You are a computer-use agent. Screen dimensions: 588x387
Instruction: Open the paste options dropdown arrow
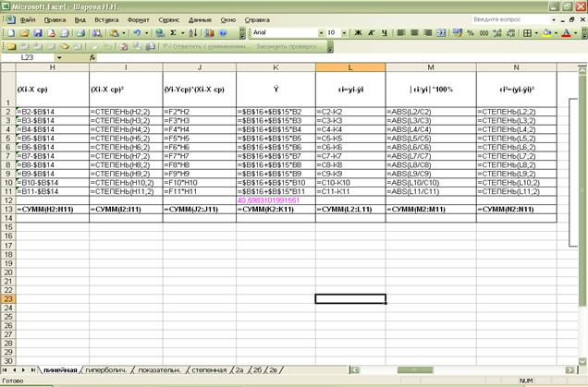[x=123, y=33]
